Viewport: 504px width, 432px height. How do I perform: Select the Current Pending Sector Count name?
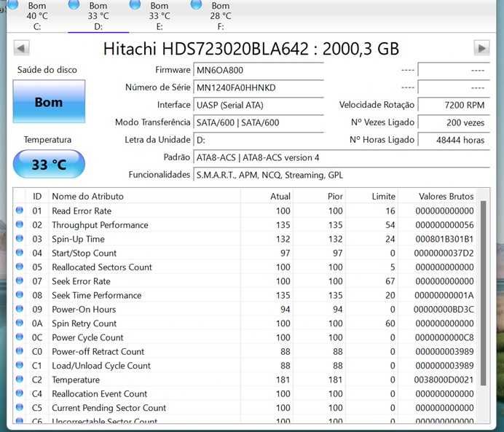109,408
